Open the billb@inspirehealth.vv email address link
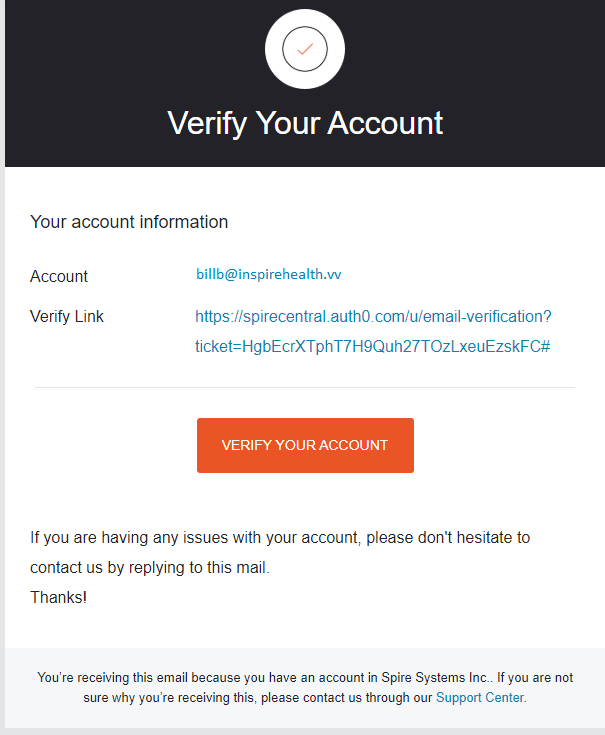This screenshot has width=605, height=735. pos(269,273)
